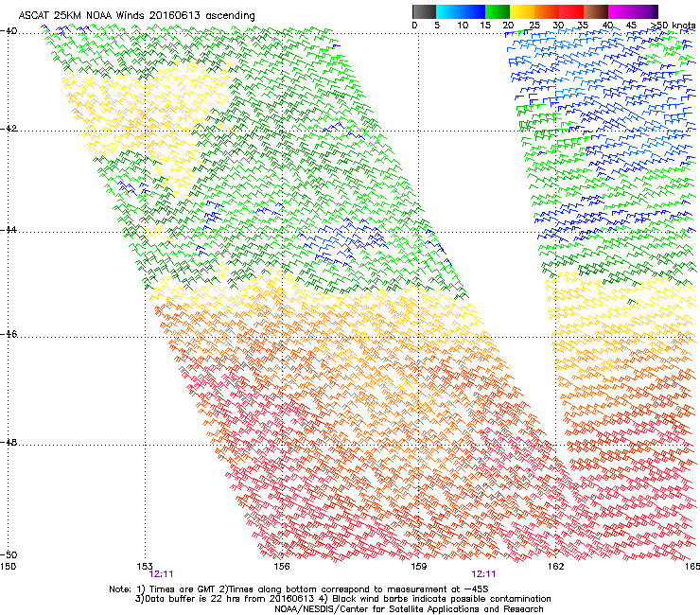Pick the brown 35-40 knots legend segment
Screen dimensions: 700x615
coord(596,11)
